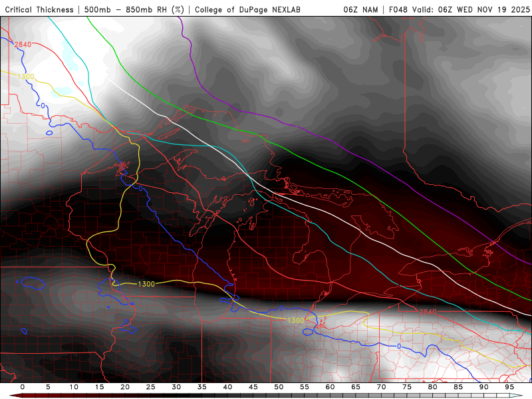Select the "20" color scale value
Viewport: 532px width, 399px height.
tap(125, 387)
